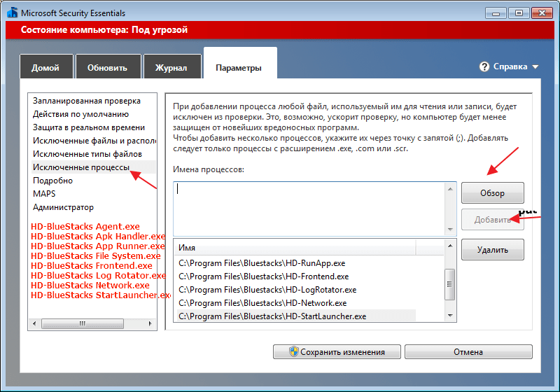Select the HD-Frontend.exe list entry
Image resolution: width=560 pixels, height=392 pixels.
296,276
